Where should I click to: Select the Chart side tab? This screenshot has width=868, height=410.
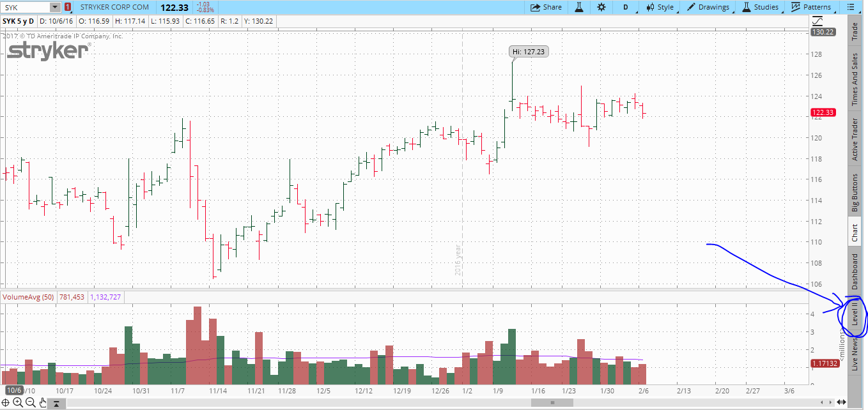855,232
